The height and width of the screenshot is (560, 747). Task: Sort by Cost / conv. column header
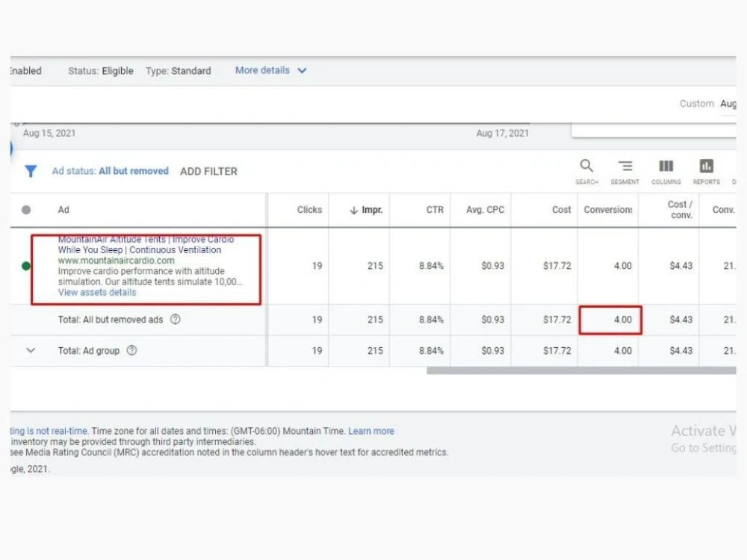(680, 210)
